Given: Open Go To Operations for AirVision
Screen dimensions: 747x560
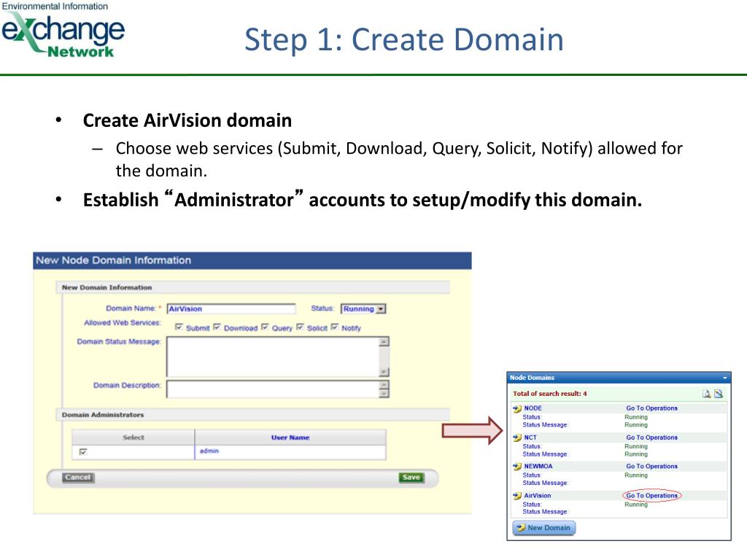Looking at the screenshot, I should pyautogui.click(x=651, y=496).
